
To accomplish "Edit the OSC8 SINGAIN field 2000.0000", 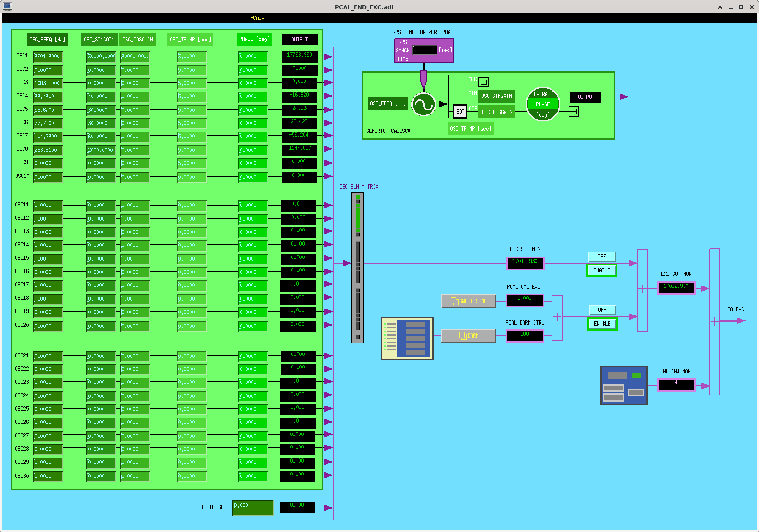I will (x=101, y=150).
